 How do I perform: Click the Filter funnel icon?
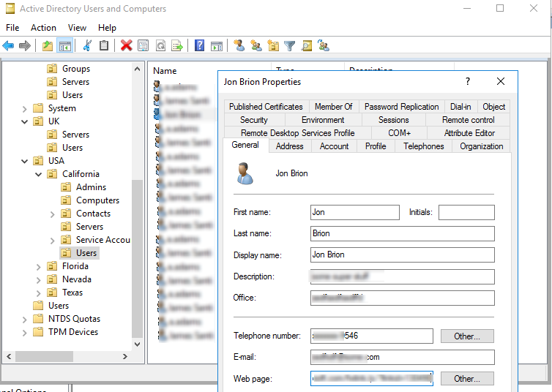pyautogui.click(x=289, y=45)
